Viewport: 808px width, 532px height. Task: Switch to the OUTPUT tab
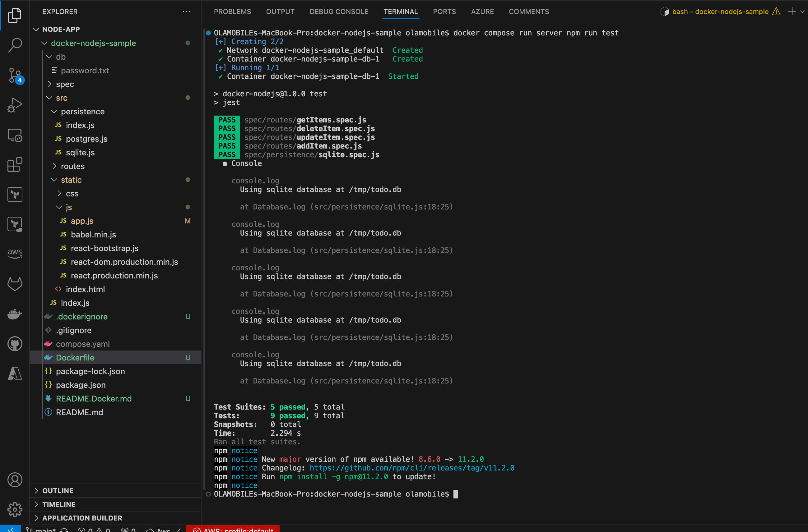point(280,11)
